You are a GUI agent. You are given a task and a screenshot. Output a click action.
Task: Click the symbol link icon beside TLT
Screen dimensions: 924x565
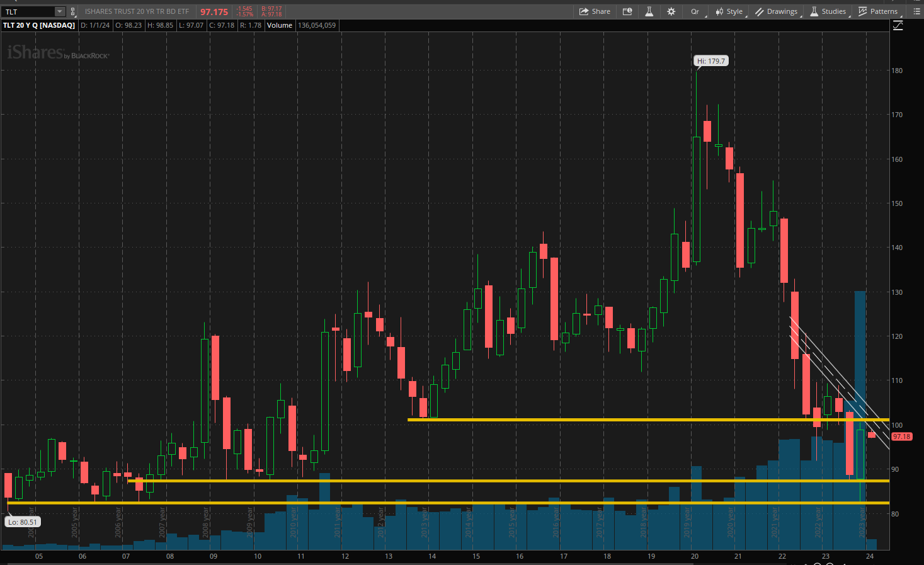pos(72,11)
